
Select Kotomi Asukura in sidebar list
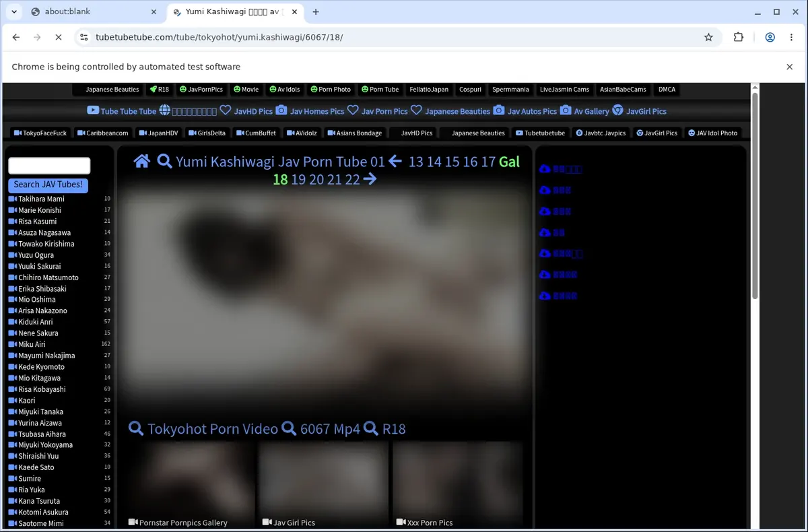43,512
